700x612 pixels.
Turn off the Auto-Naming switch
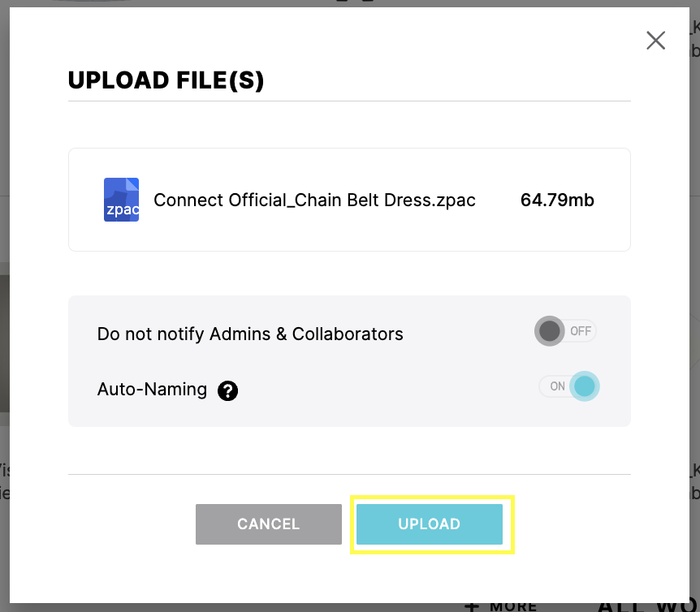pos(569,386)
